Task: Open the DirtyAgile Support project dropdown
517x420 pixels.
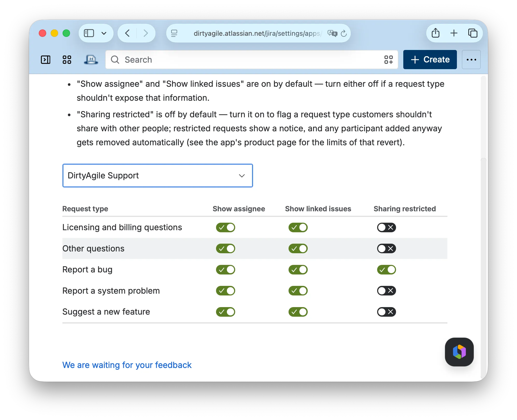Action: [157, 176]
